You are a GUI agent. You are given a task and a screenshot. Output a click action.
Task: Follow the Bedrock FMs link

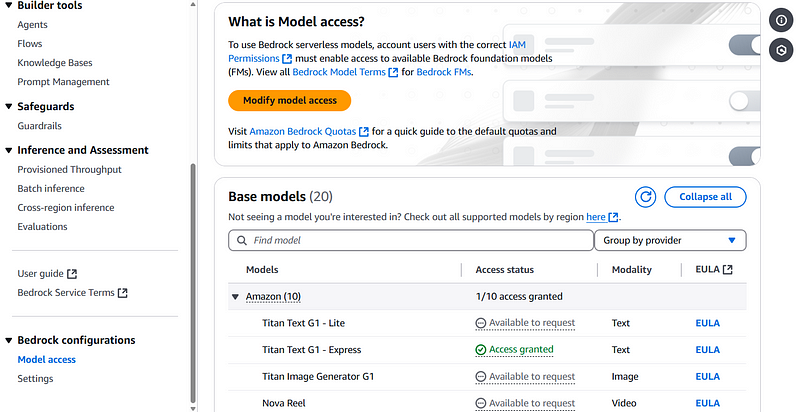[x=444, y=72]
